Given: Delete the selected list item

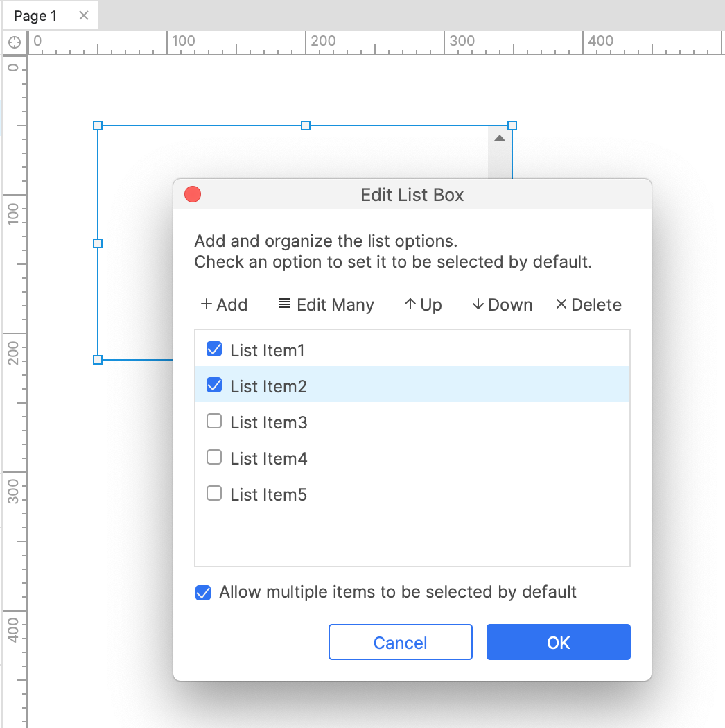Looking at the screenshot, I should coord(588,305).
